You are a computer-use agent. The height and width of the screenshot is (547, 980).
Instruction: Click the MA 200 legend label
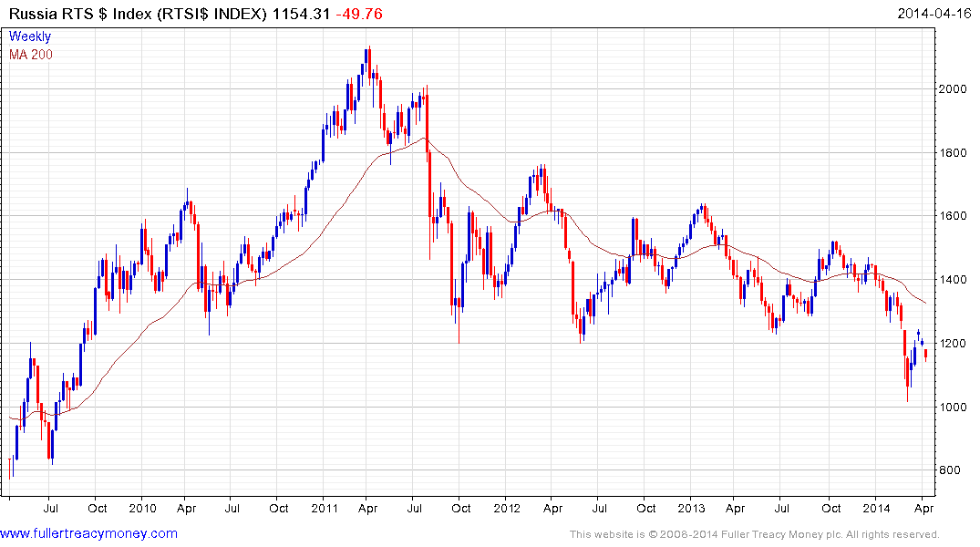click(31, 55)
